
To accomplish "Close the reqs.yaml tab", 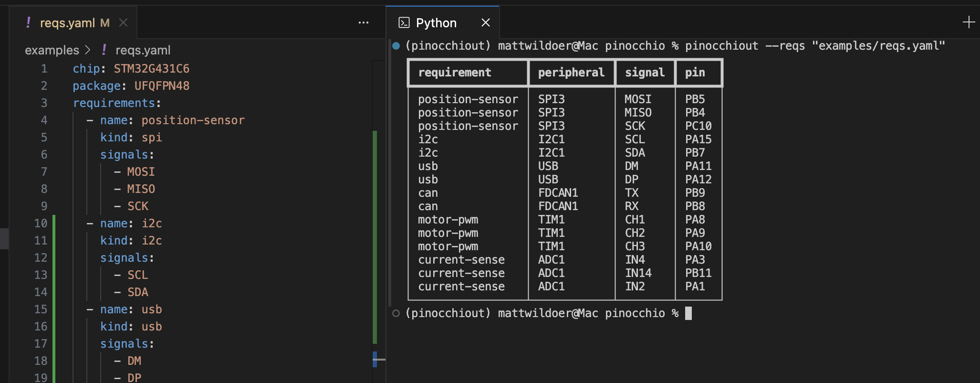I will pyautogui.click(x=123, y=23).
